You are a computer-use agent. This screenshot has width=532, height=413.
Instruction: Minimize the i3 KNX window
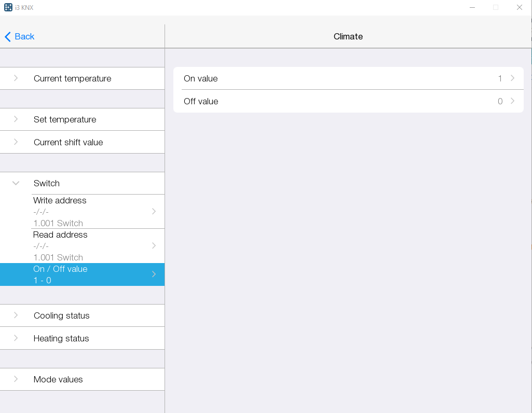pos(472,7)
